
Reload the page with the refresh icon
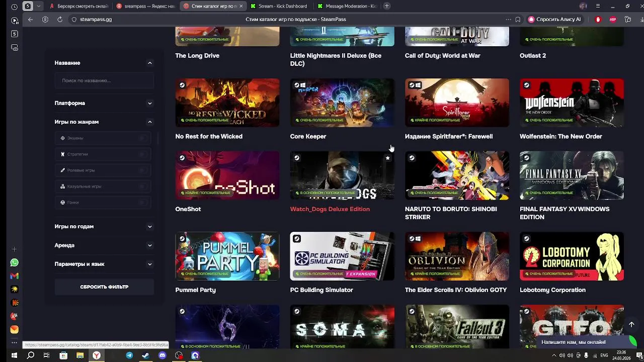click(60, 19)
